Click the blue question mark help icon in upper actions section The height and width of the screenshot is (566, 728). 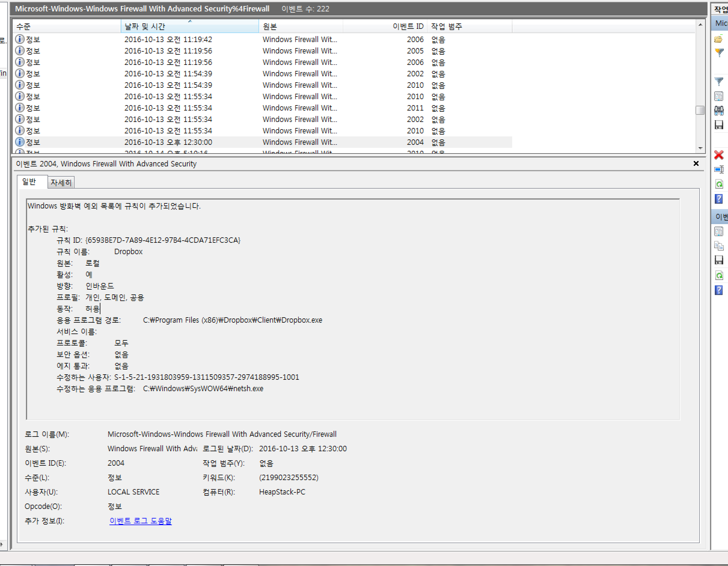point(719,199)
